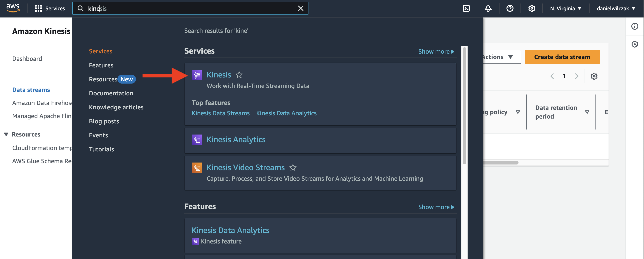Click the hexagon icon below the info icon
Screen dimensions: 644x259
pos(635,44)
